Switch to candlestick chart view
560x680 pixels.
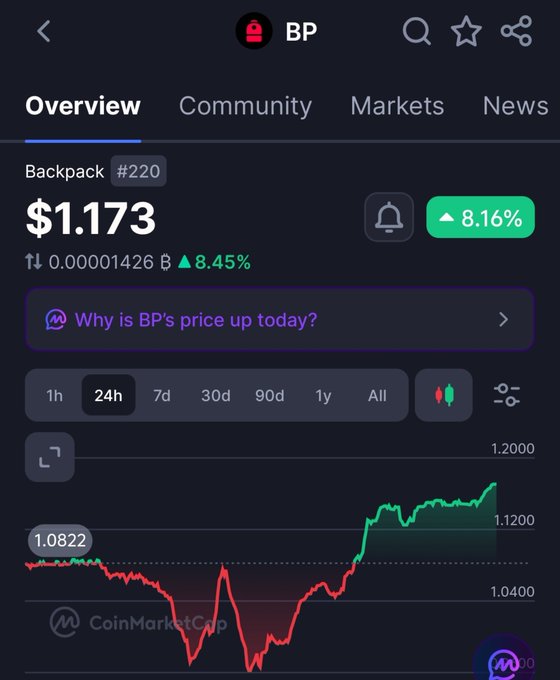pos(443,395)
